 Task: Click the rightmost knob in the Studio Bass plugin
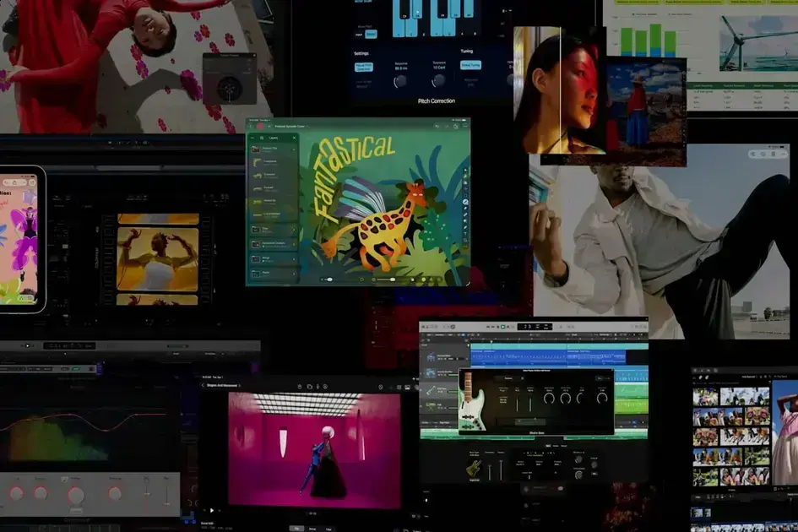602,398
